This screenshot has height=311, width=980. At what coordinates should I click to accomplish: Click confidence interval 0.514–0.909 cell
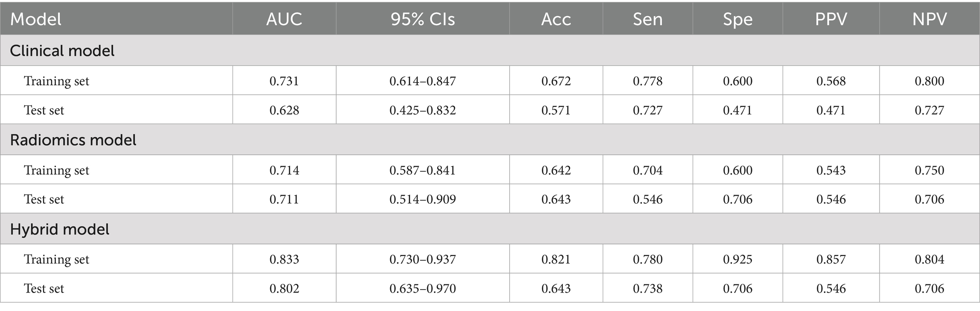422,199
